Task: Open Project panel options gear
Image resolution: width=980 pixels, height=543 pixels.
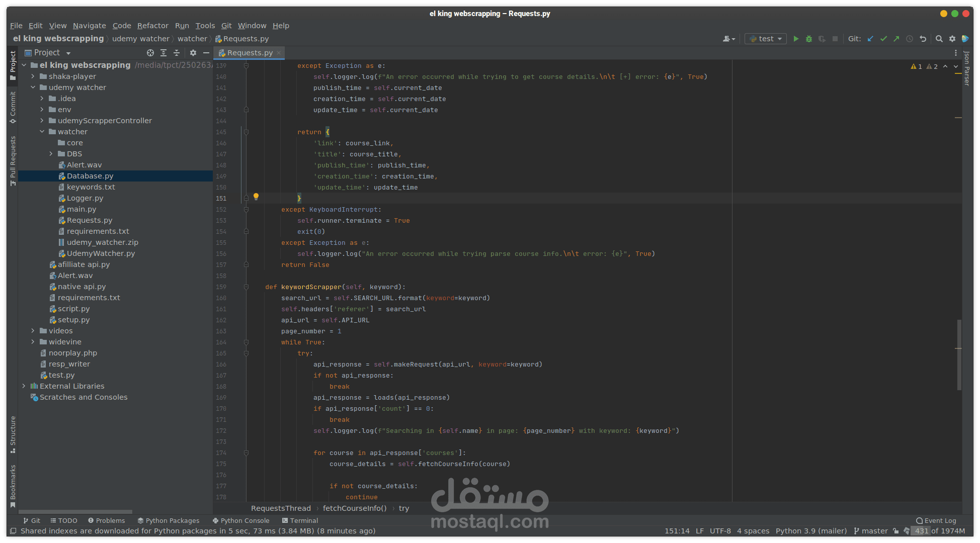Action: [193, 53]
